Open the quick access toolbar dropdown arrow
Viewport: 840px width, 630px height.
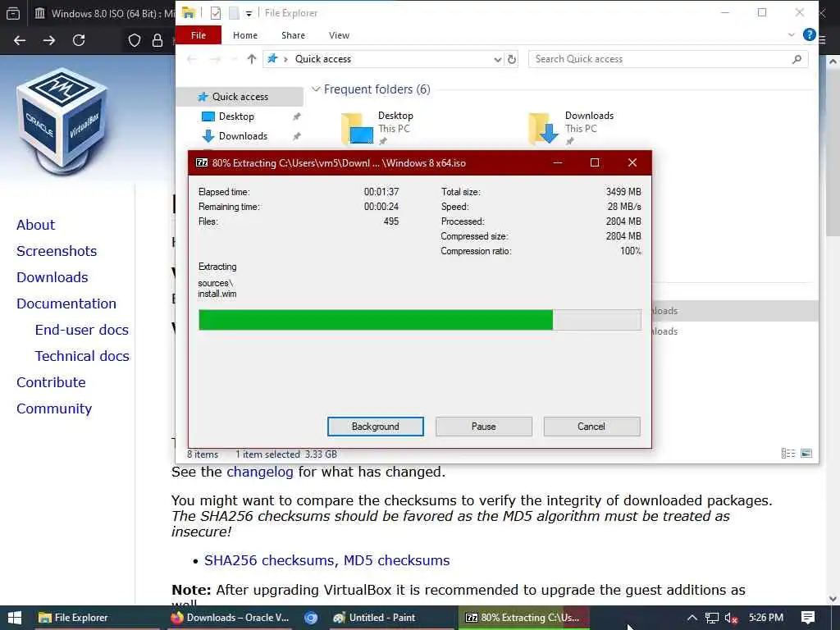pos(249,13)
